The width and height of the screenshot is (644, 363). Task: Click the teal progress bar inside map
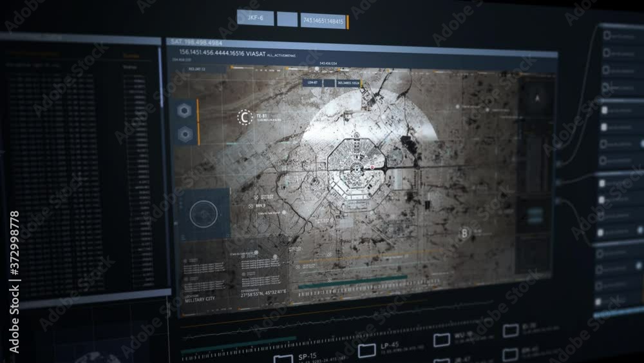[352, 281]
